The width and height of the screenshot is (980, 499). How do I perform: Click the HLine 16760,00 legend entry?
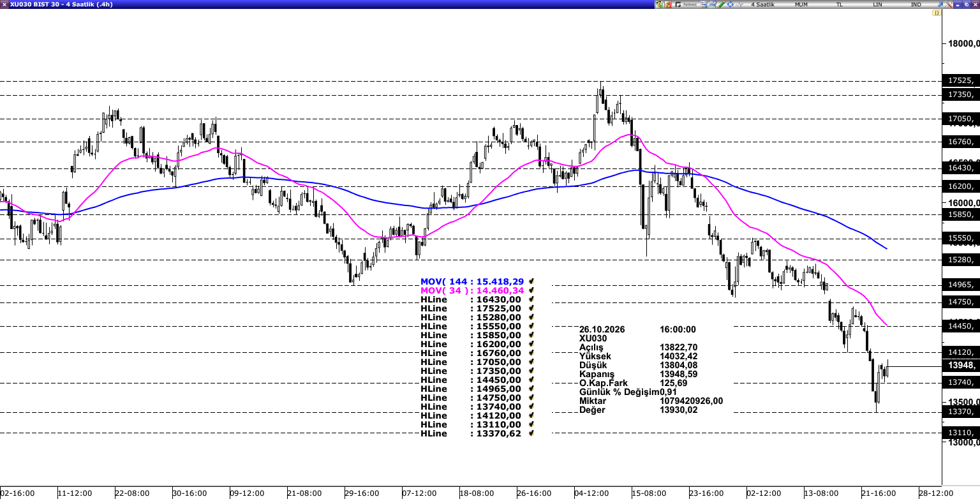coord(471,353)
